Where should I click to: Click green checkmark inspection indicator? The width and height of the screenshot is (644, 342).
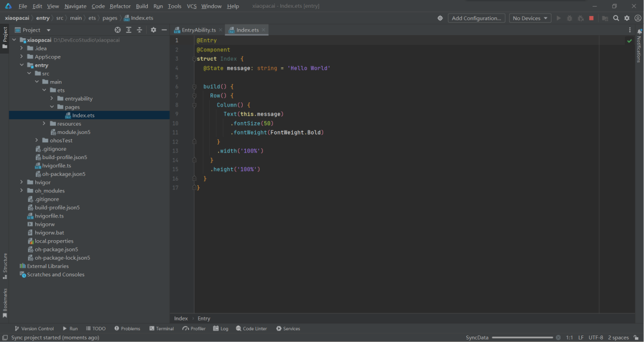point(629,41)
